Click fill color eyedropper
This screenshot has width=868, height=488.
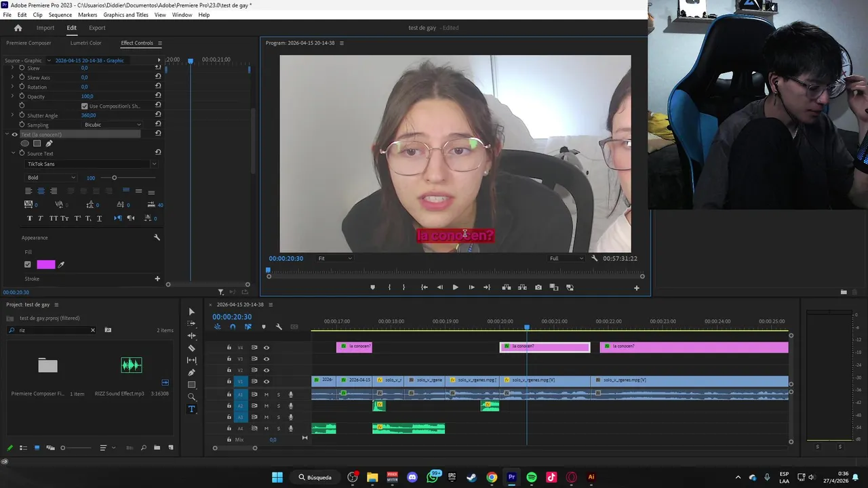point(61,264)
